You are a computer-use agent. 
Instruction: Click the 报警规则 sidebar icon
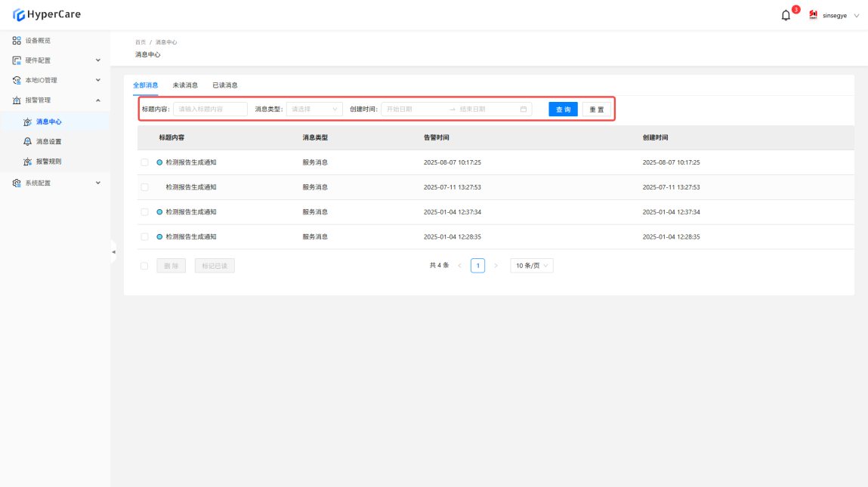(28, 162)
